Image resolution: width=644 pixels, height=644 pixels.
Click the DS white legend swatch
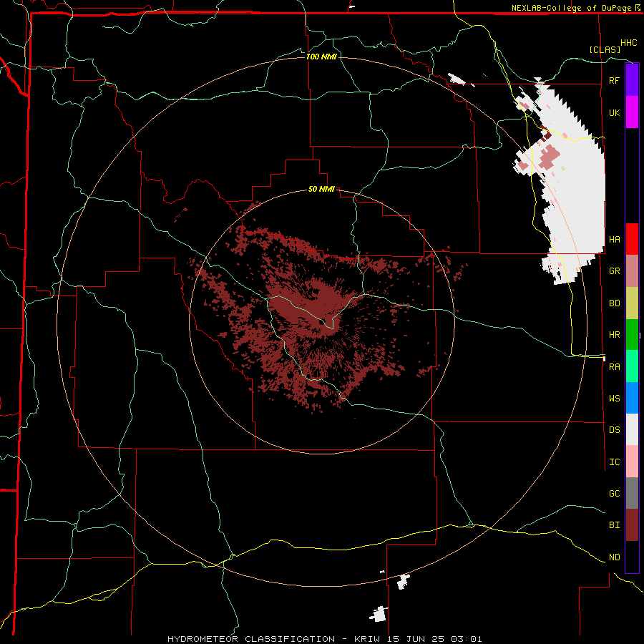632,429
